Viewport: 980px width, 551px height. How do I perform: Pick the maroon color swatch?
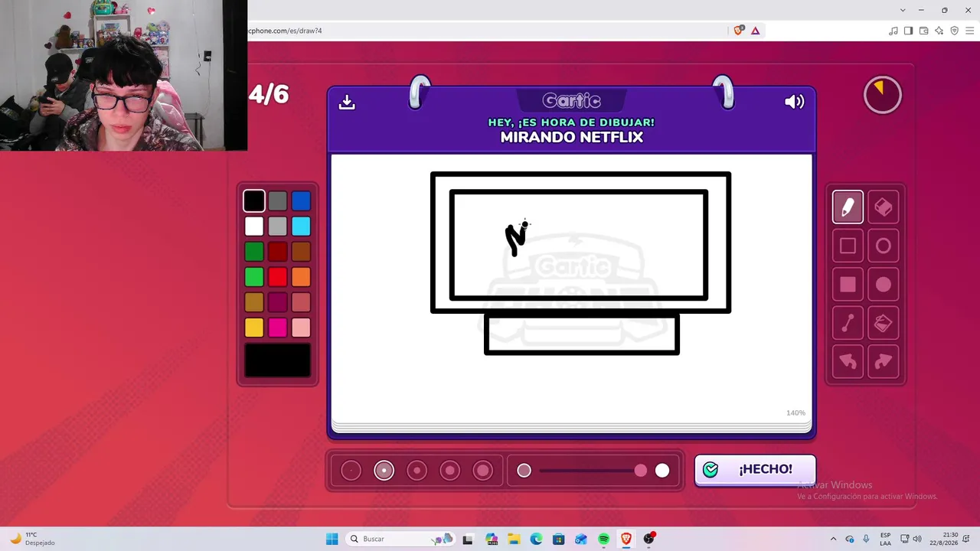click(x=277, y=302)
